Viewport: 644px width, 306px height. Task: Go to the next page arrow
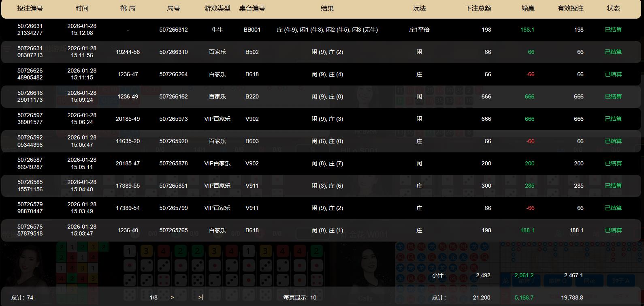173,297
